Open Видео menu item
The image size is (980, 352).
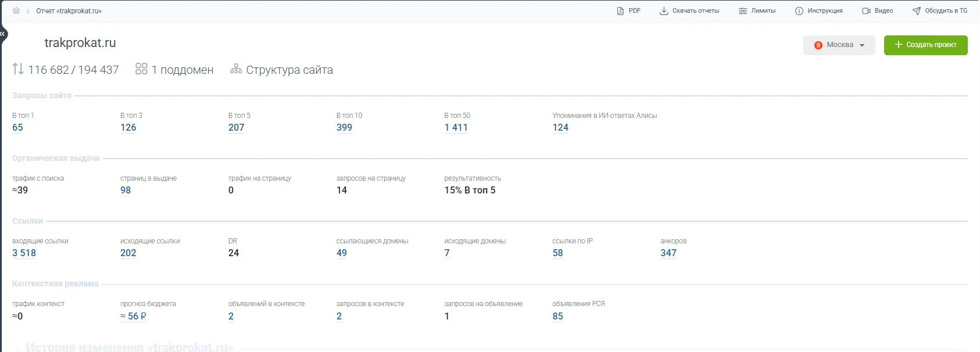(877, 10)
